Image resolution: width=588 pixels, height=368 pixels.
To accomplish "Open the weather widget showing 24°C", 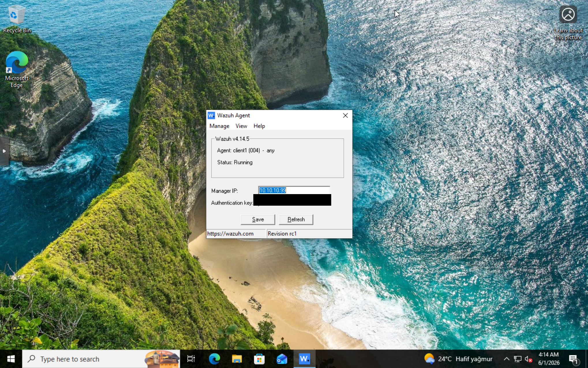I will click(458, 359).
